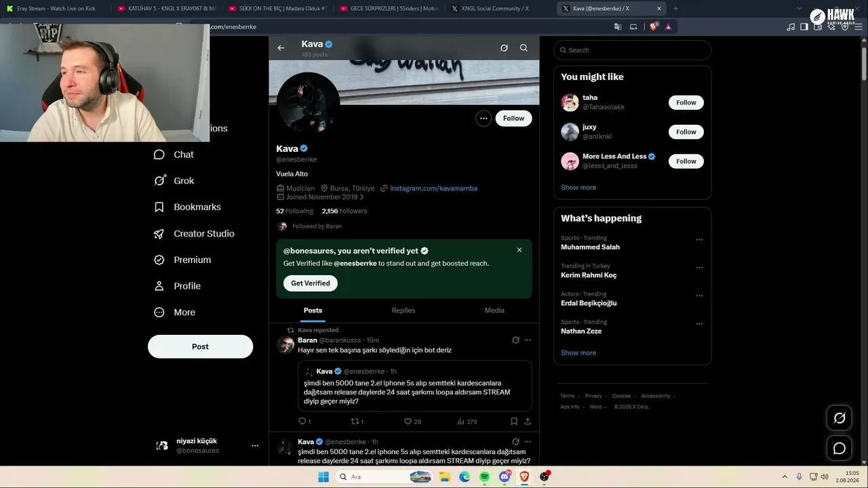Share Baran's post with the upload icon
The image size is (868, 488).
[528, 422]
